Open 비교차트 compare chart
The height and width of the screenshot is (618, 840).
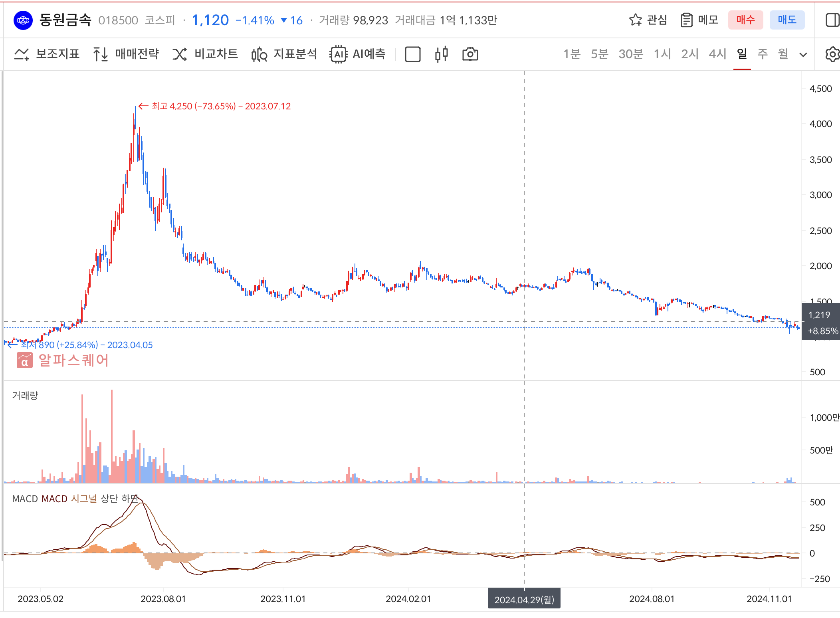coord(205,54)
